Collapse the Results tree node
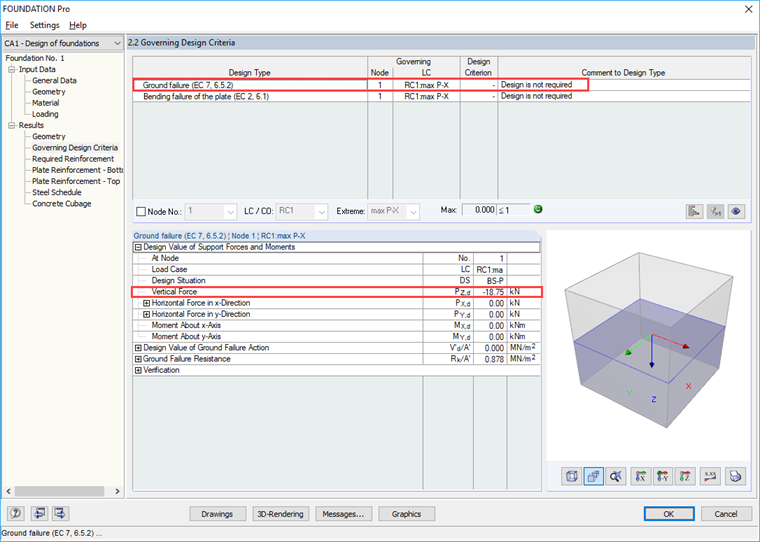The width and height of the screenshot is (760, 542). [x=12, y=125]
